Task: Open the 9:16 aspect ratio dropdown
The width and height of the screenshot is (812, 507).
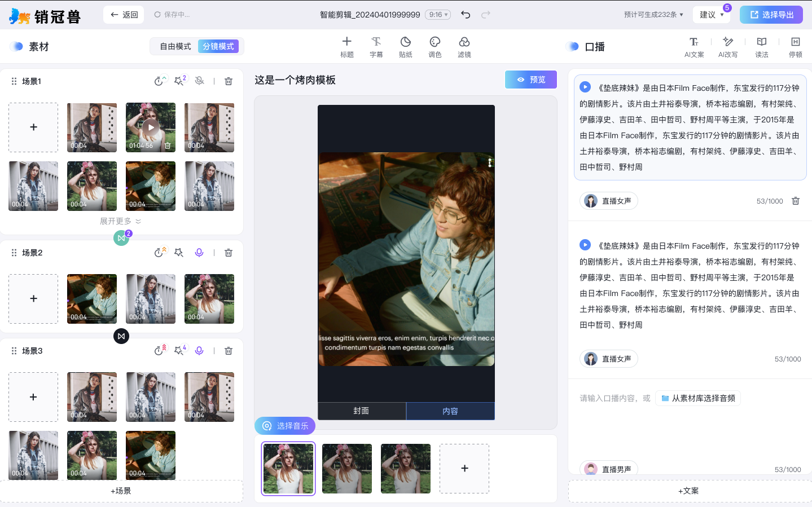Action: pyautogui.click(x=438, y=15)
